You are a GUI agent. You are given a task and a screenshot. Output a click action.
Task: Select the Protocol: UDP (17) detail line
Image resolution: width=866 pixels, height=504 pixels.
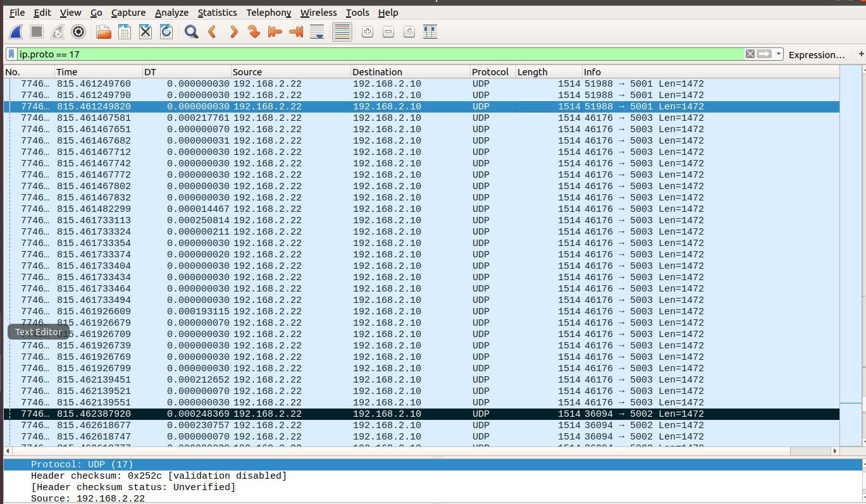(432, 464)
